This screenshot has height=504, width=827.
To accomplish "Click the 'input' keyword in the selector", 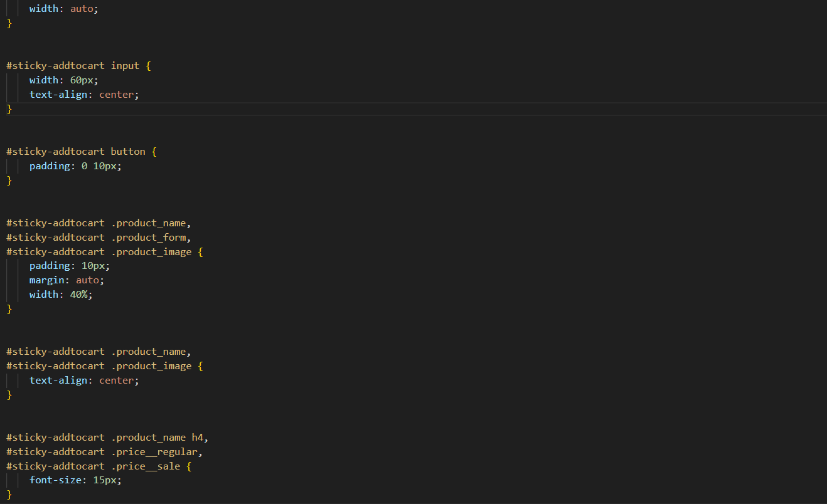I will tap(125, 66).
